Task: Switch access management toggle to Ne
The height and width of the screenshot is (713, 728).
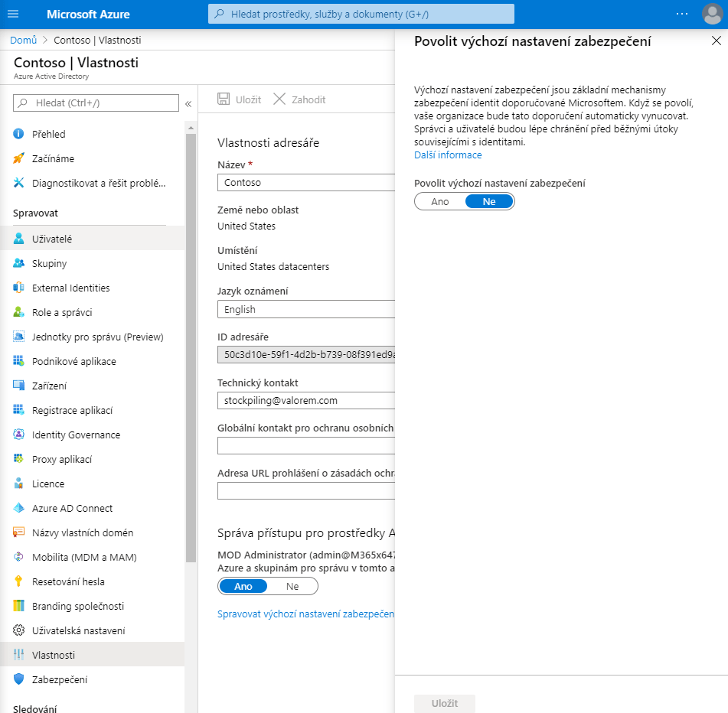Action: click(292, 586)
